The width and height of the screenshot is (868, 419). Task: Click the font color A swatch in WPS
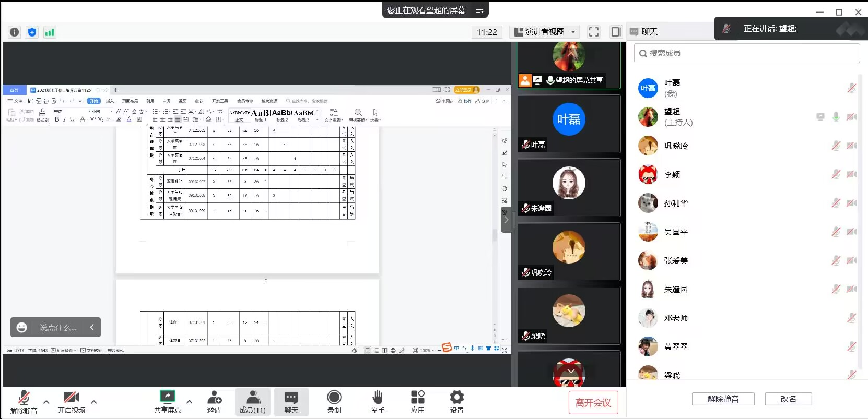(129, 119)
